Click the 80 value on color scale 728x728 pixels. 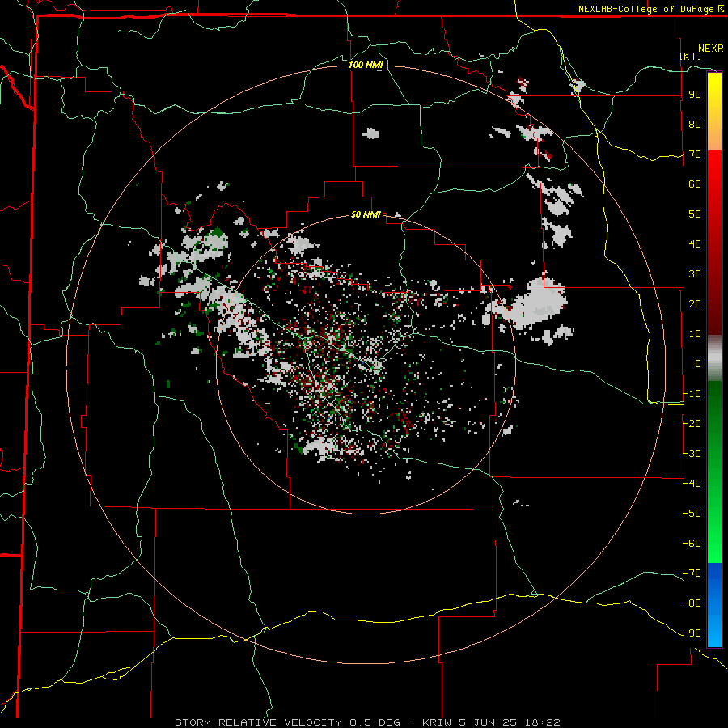click(x=695, y=125)
